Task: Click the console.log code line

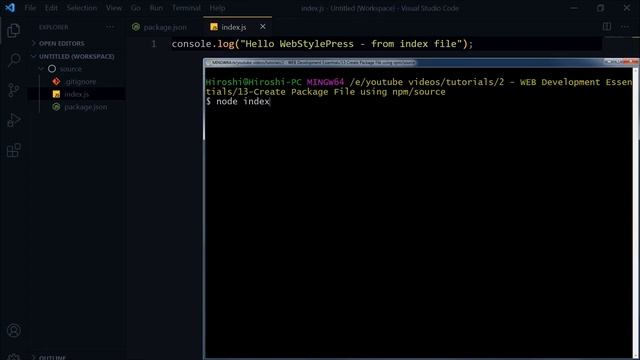Action: (322, 44)
